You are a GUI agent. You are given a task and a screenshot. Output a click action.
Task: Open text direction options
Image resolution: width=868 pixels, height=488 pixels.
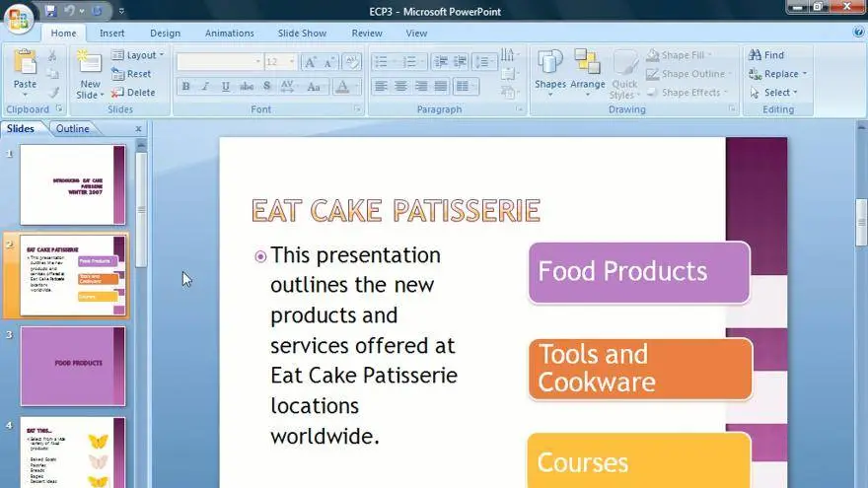pos(510,55)
